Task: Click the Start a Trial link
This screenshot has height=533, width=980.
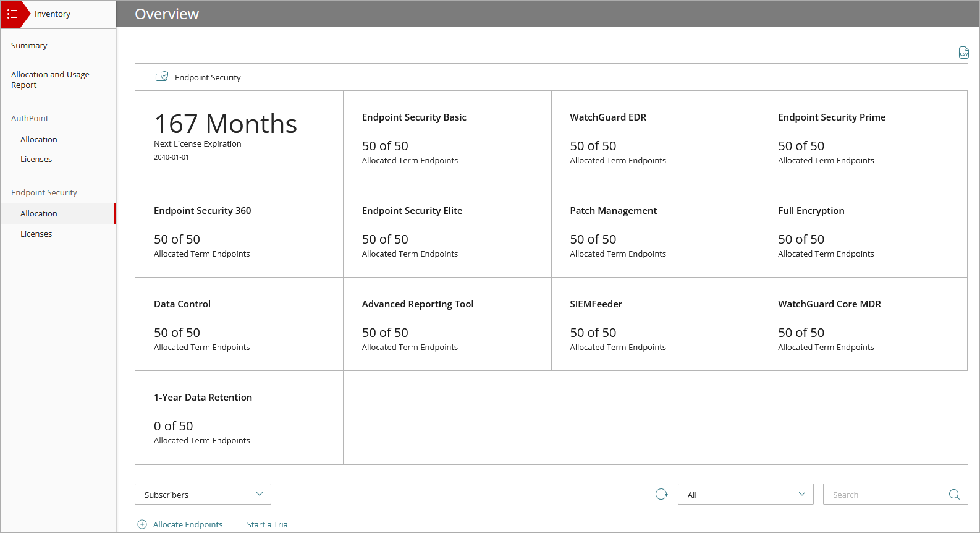Action: click(x=268, y=524)
